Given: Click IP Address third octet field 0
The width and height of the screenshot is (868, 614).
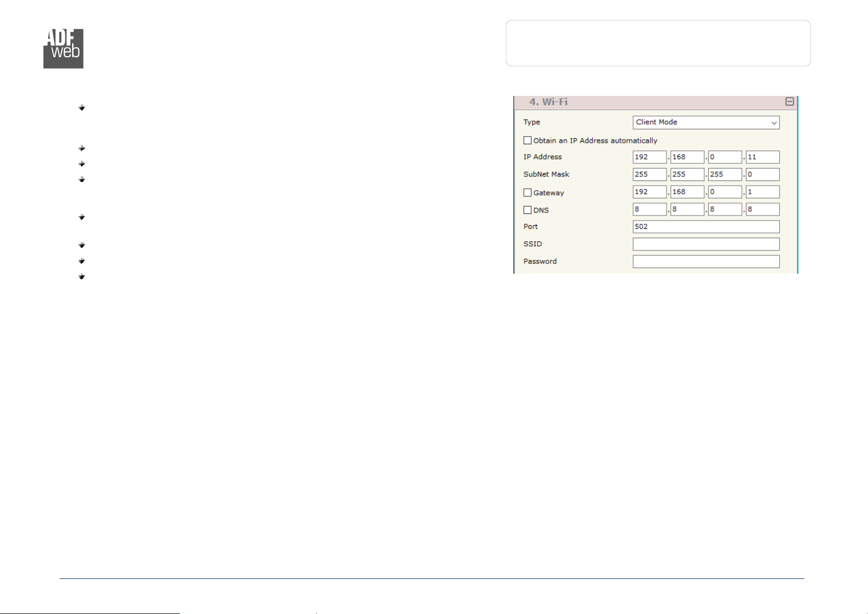Looking at the screenshot, I should click(725, 157).
